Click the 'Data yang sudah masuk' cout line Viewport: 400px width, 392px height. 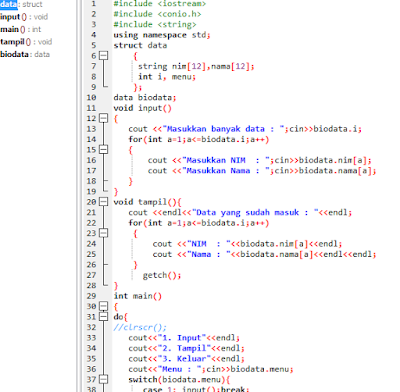(240, 213)
